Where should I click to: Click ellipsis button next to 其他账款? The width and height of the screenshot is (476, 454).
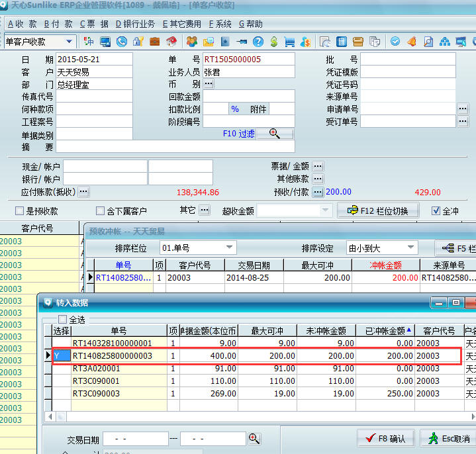coord(318,179)
